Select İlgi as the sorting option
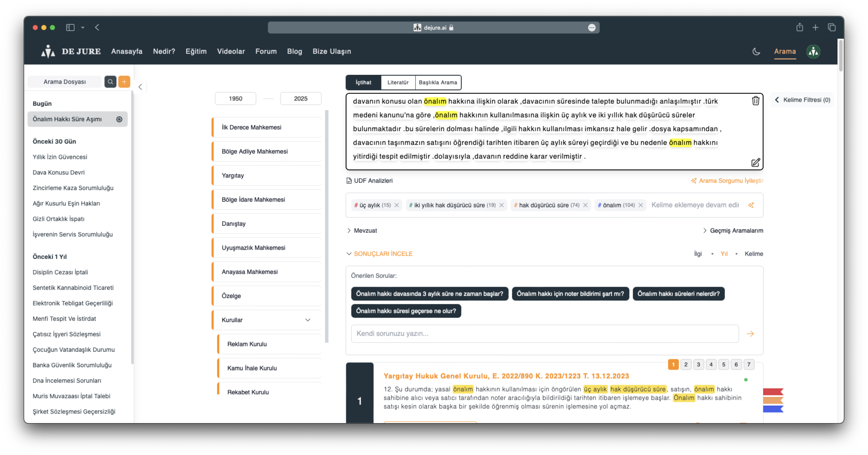This screenshot has height=455, width=868. pos(698,254)
